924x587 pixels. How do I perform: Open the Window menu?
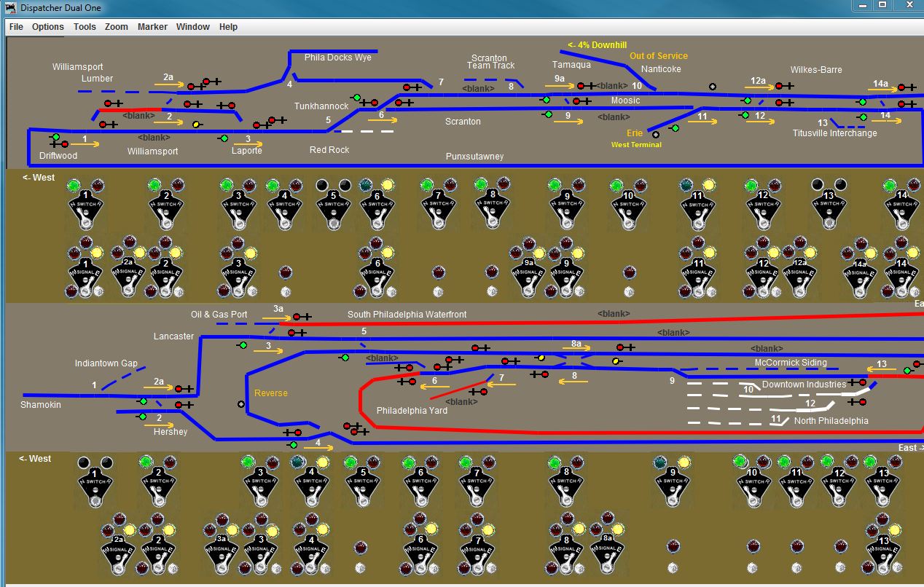(x=193, y=27)
